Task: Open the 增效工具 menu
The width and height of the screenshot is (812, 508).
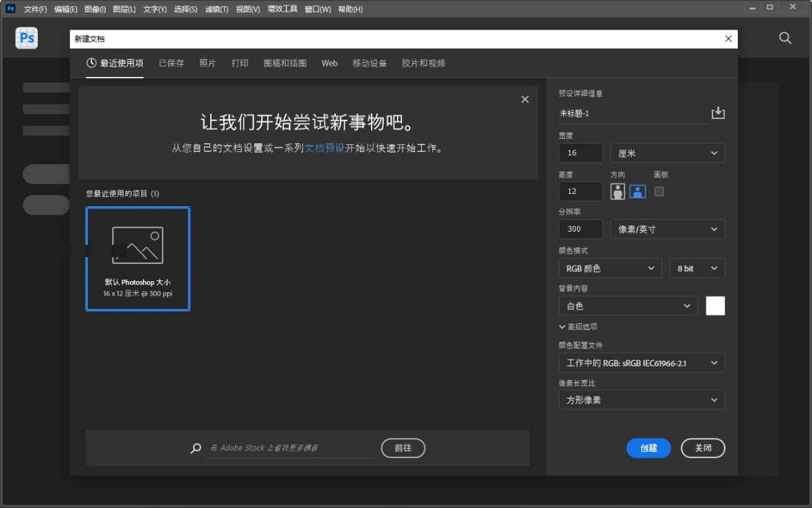Action: point(282,9)
